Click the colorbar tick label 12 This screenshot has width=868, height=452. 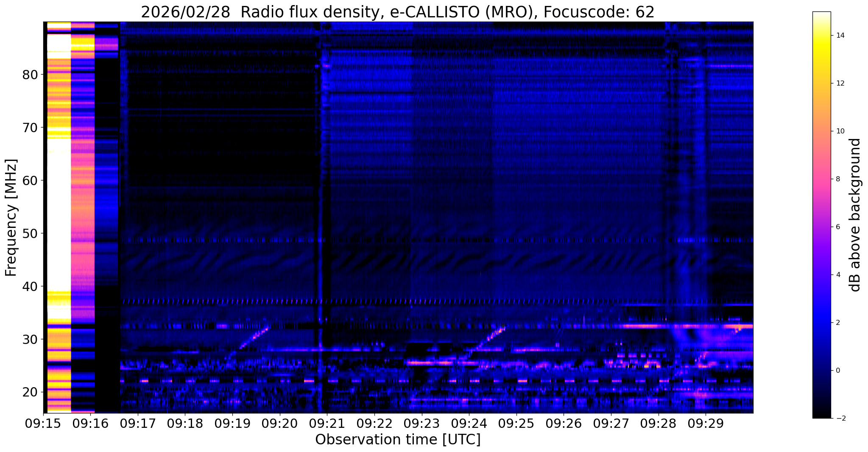[x=839, y=83]
